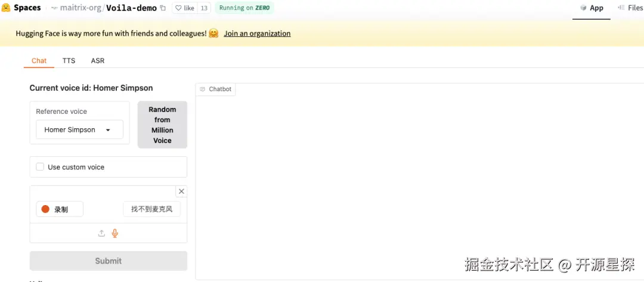Switch to the ASR tab

(x=98, y=60)
